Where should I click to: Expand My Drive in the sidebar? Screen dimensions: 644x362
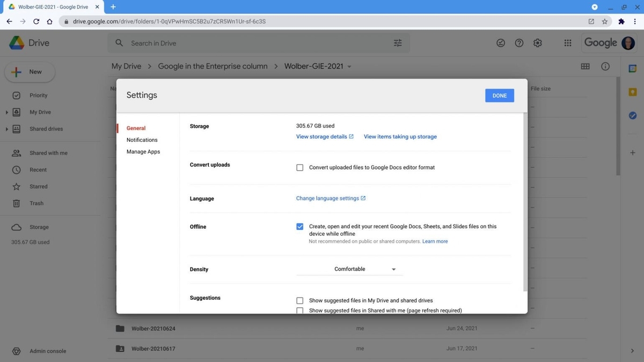coord(7,112)
